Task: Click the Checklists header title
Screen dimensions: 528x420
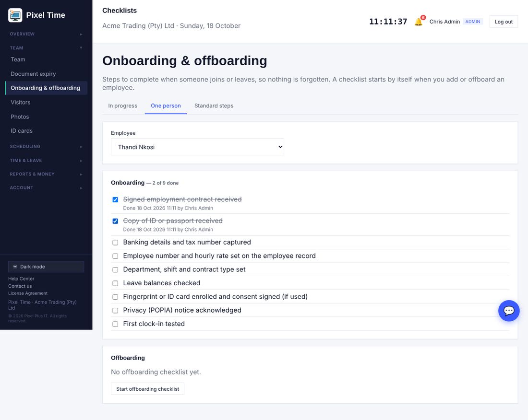Action: [x=120, y=11]
